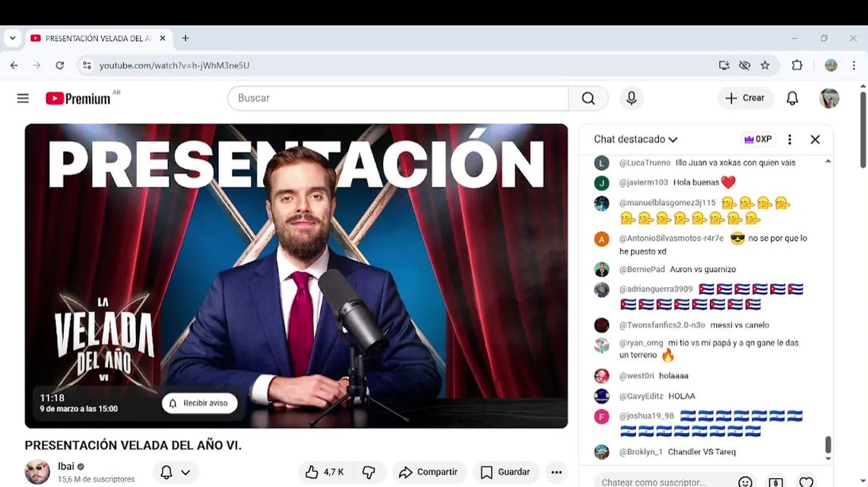Activate voice search microphone icon
This screenshot has height=487, width=868.
[631, 99]
